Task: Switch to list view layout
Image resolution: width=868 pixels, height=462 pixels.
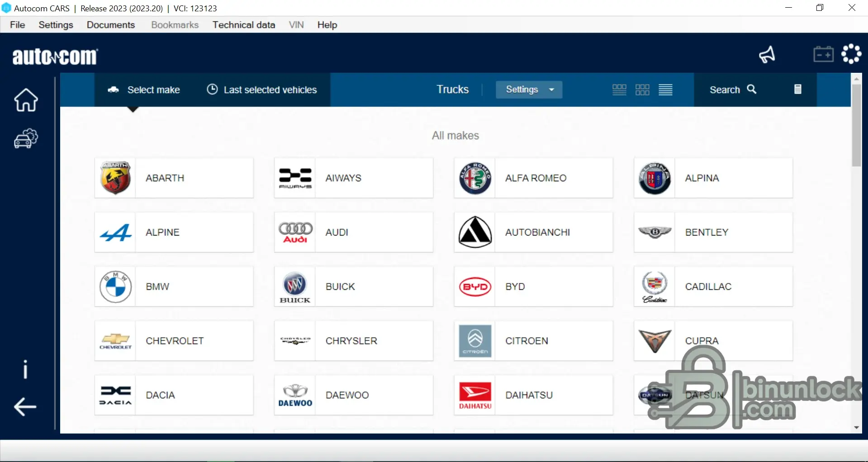Action: pyautogui.click(x=665, y=90)
